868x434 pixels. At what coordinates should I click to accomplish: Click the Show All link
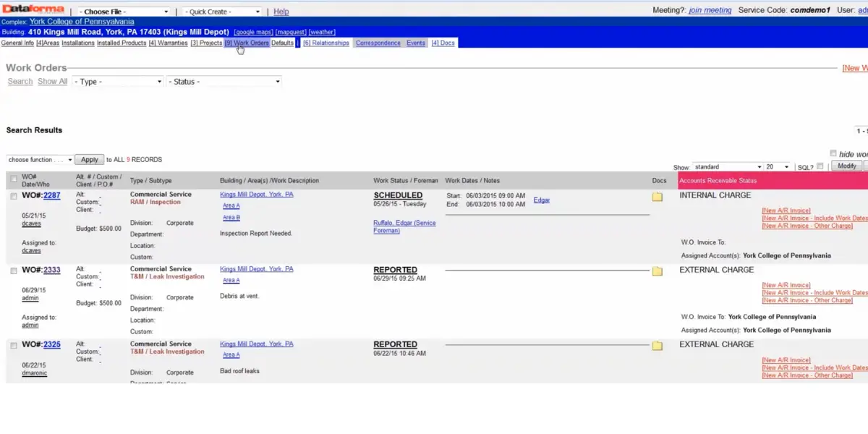(x=53, y=82)
